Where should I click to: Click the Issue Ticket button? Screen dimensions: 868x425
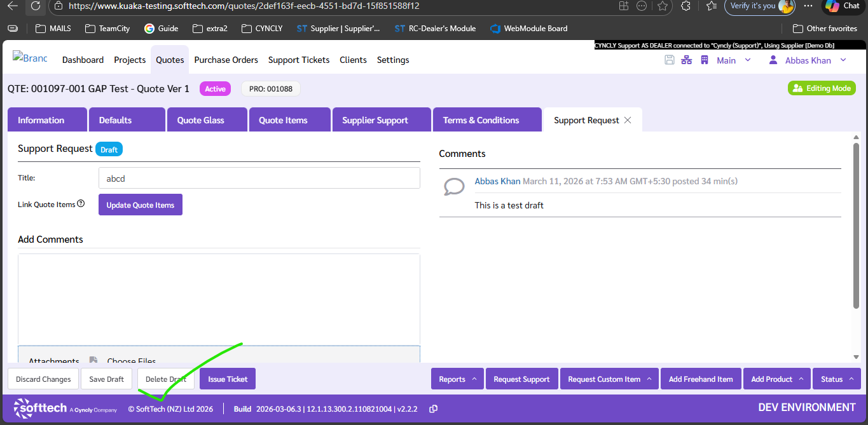click(228, 379)
